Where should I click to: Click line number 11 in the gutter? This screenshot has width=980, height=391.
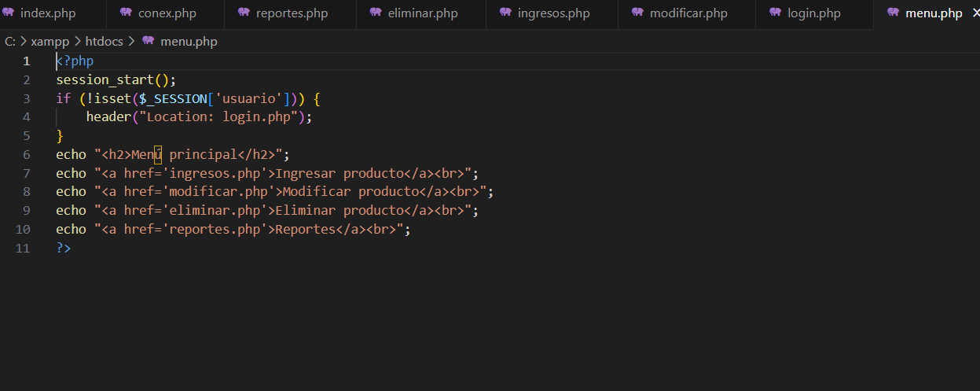pos(23,249)
